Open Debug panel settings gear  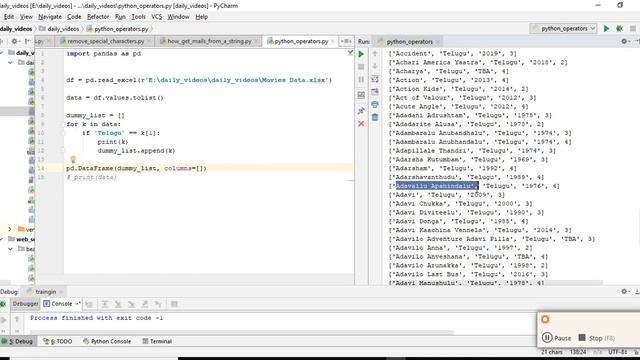click(x=624, y=291)
